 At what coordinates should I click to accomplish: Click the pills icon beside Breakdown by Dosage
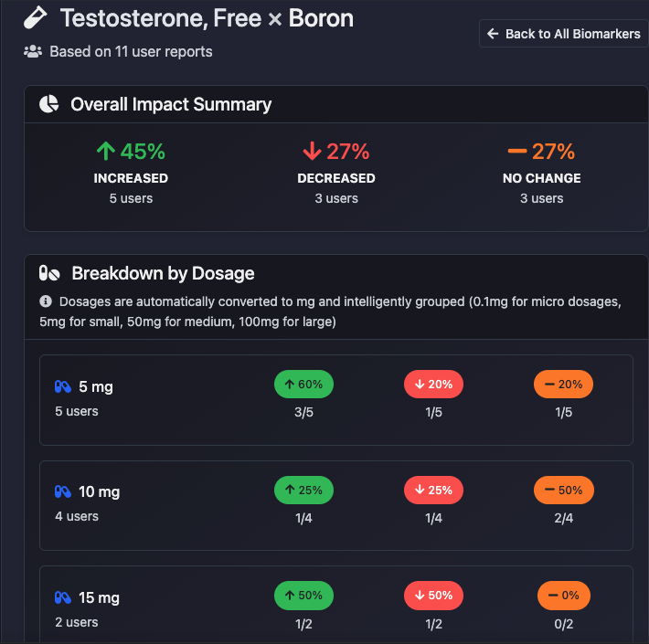[x=49, y=273]
